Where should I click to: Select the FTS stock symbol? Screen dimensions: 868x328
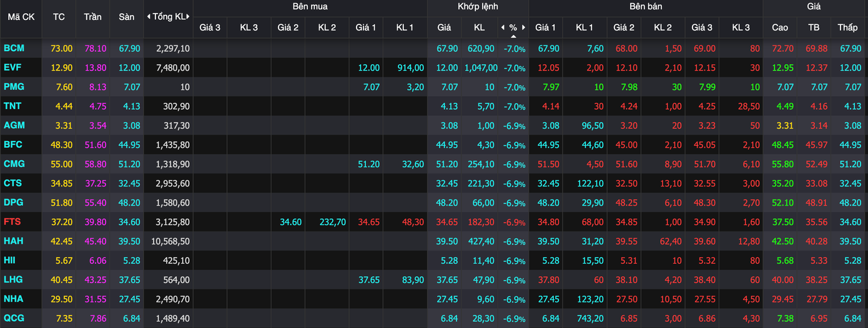tap(12, 222)
